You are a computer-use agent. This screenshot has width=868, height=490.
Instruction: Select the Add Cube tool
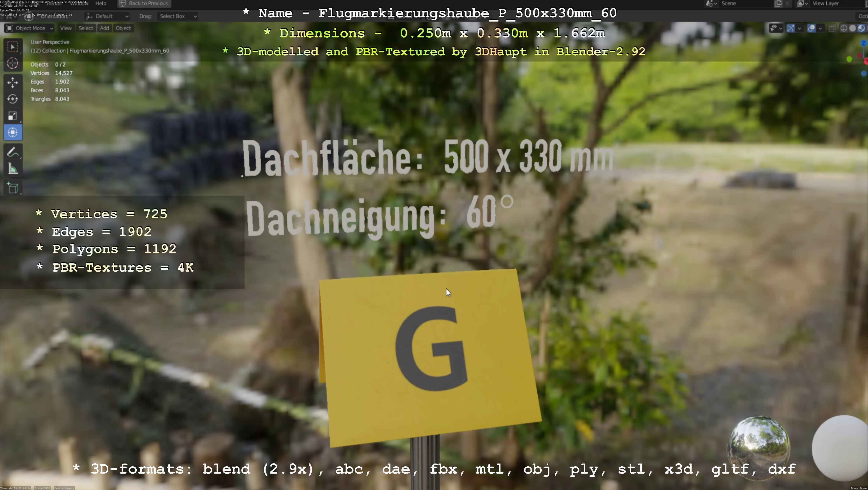pyautogui.click(x=13, y=188)
